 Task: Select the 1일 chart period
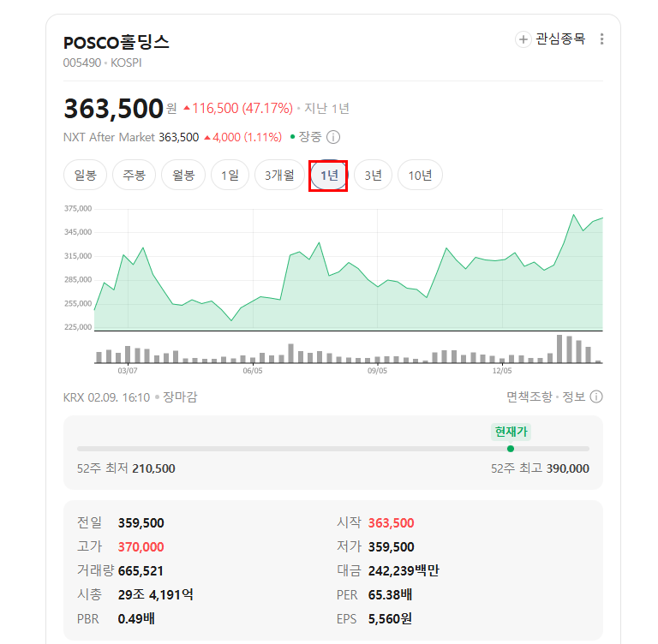click(230, 175)
